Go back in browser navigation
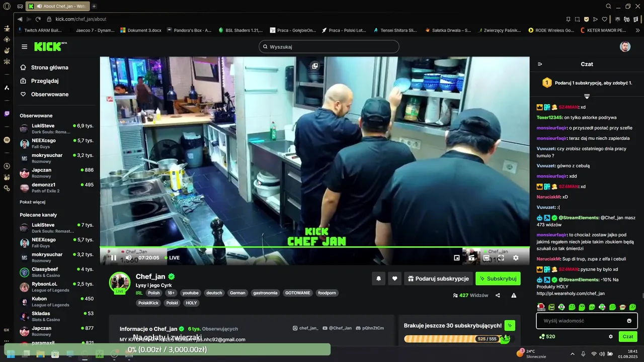Viewport: 644px width, 362px height. pyautogui.click(x=20, y=19)
